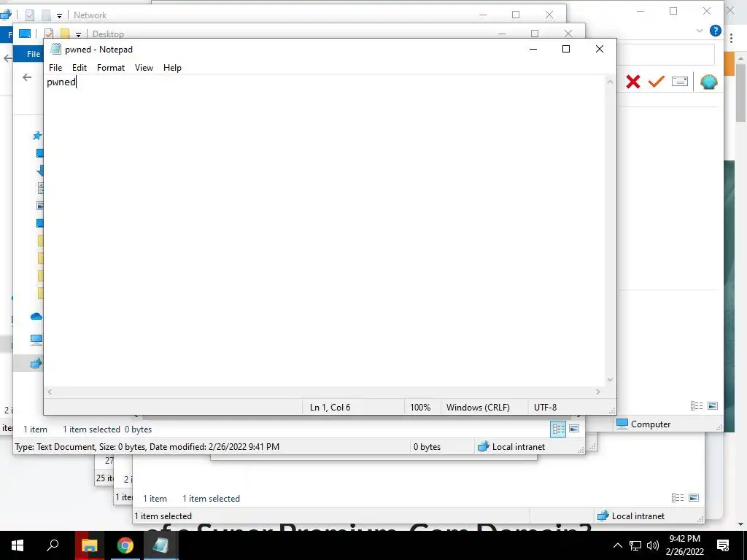This screenshot has height=560, width=747.
Task: Click the Notepad title bar app icon
Action: click(x=55, y=49)
